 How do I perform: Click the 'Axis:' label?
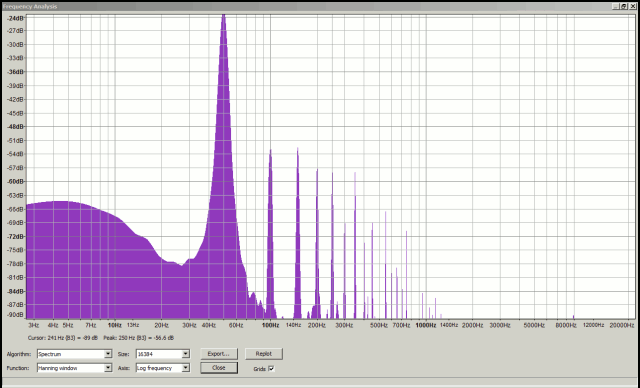(124, 368)
